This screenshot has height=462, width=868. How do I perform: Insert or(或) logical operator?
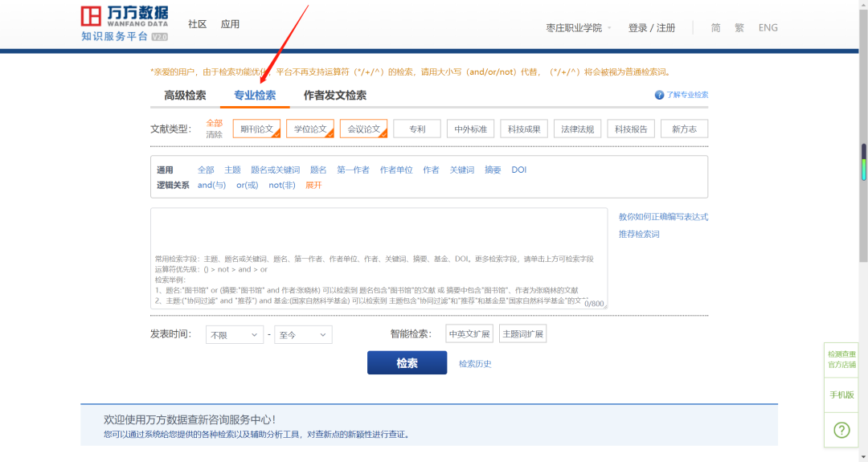click(248, 186)
